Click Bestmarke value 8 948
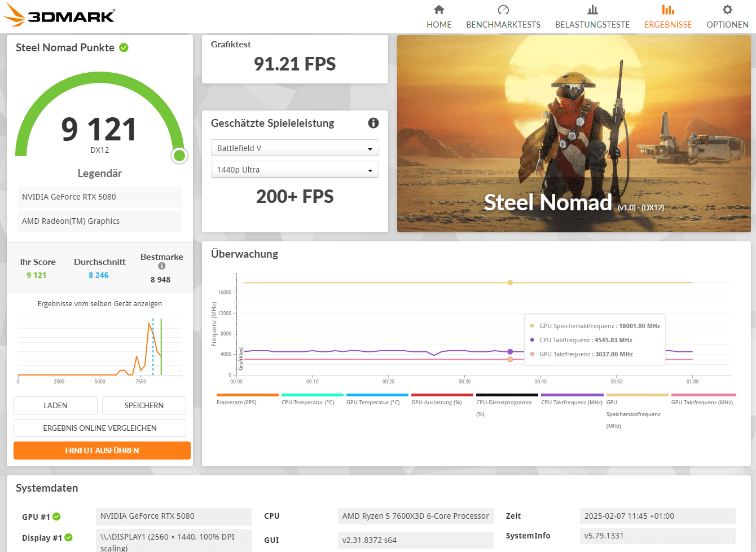756x552 pixels. [x=160, y=280]
